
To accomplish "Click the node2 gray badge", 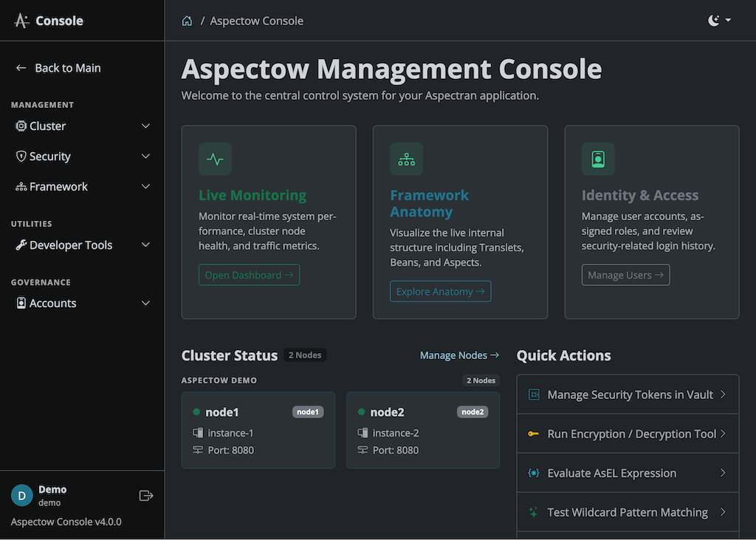I will (472, 412).
